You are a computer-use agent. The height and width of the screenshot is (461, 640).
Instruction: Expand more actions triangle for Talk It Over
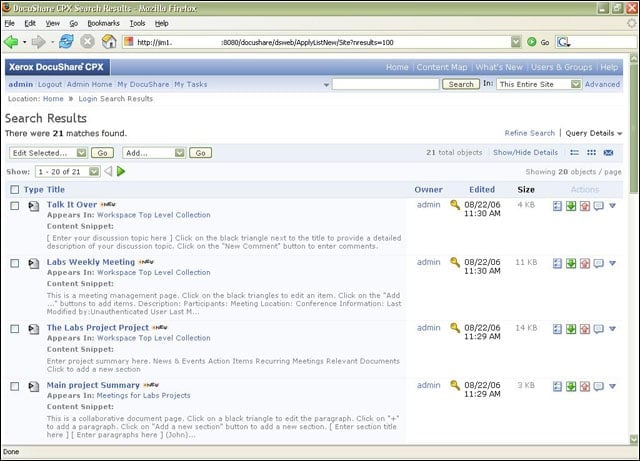[x=612, y=206]
